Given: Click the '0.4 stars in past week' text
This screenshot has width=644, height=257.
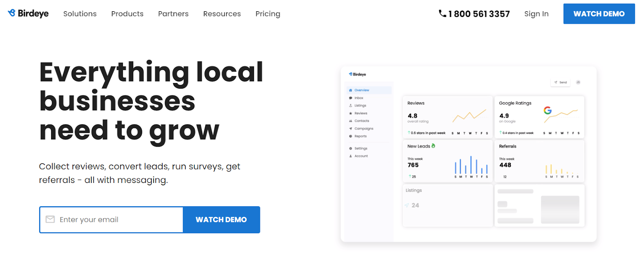Looking at the screenshot, I should pyautogui.click(x=518, y=133).
